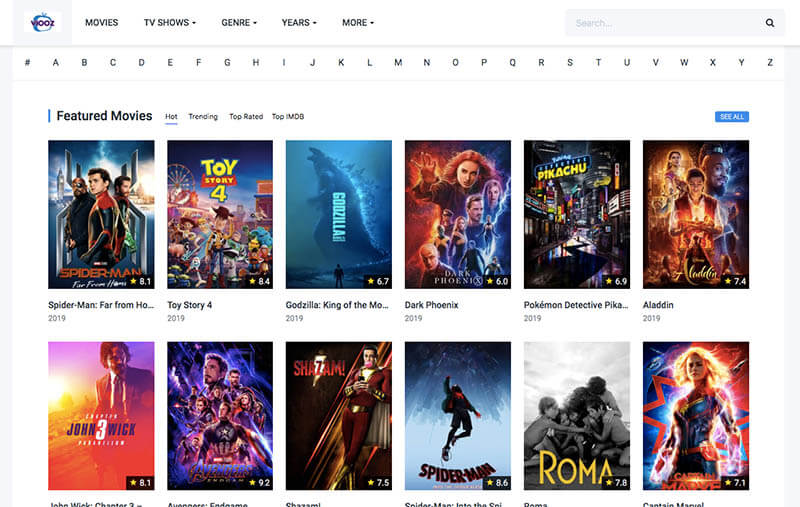
Task: Click the 'Dark Phoenix' title link
Action: click(x=432, y=305)
